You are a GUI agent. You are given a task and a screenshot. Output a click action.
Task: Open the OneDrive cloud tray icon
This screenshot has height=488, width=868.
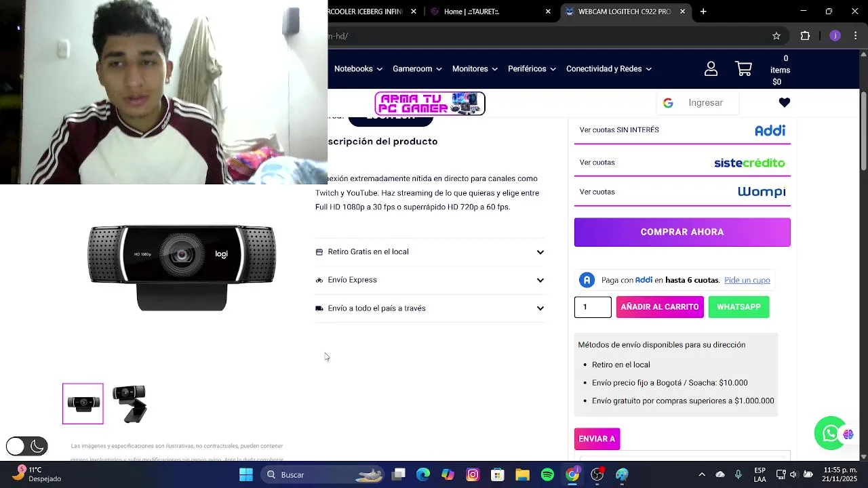click(x=720, y=474)
